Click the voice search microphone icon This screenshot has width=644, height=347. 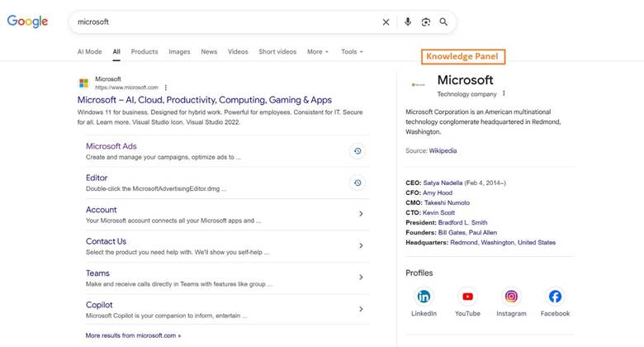tap(407, 22)
